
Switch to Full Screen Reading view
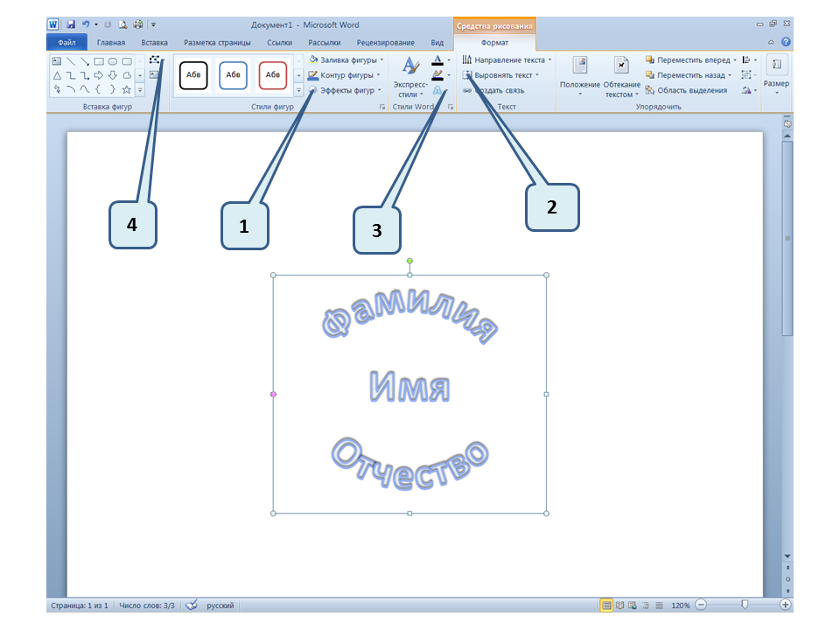pos(619,605)
